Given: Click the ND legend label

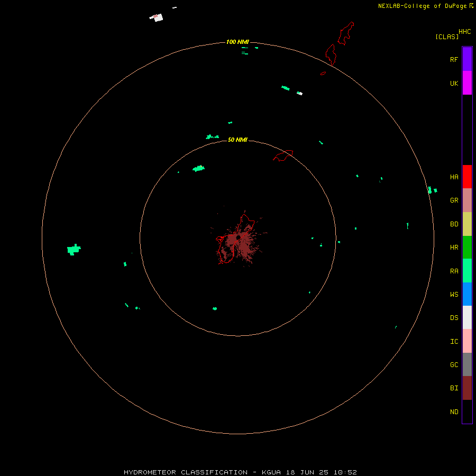Looking at the screenshot, I should coord(454,412).
